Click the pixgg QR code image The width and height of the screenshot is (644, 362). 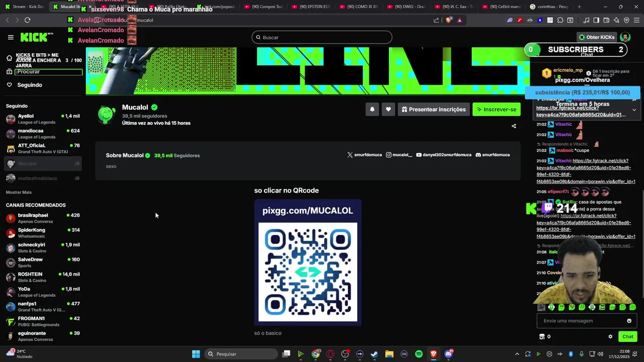coord(308,262)
